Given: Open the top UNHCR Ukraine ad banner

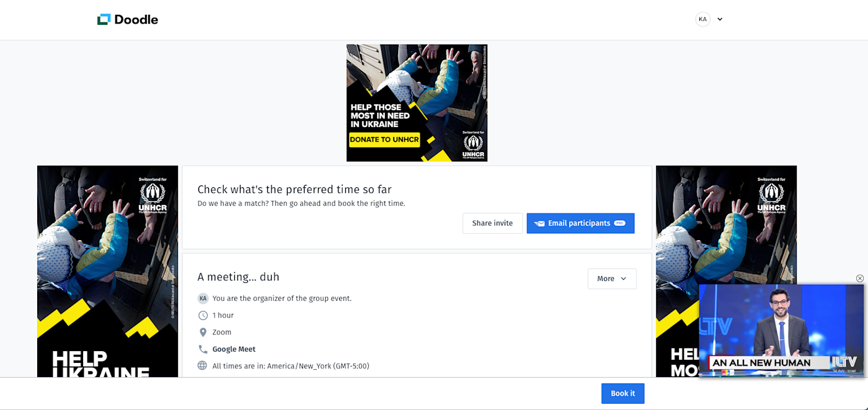Looking at the screenshot, I should click(417, 103).
